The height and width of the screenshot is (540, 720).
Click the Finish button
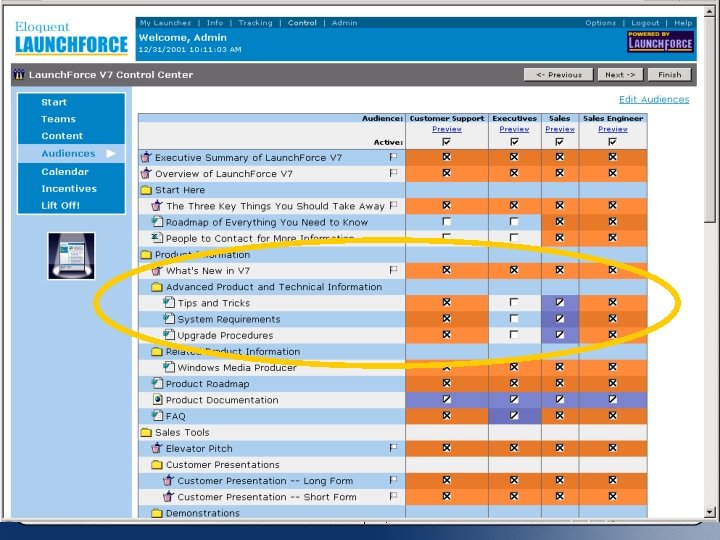point(669,74)
